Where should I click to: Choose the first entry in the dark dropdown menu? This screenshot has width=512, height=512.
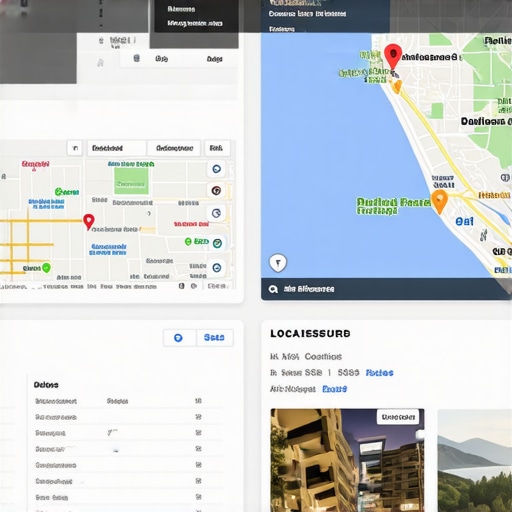(x=181, y=9)
